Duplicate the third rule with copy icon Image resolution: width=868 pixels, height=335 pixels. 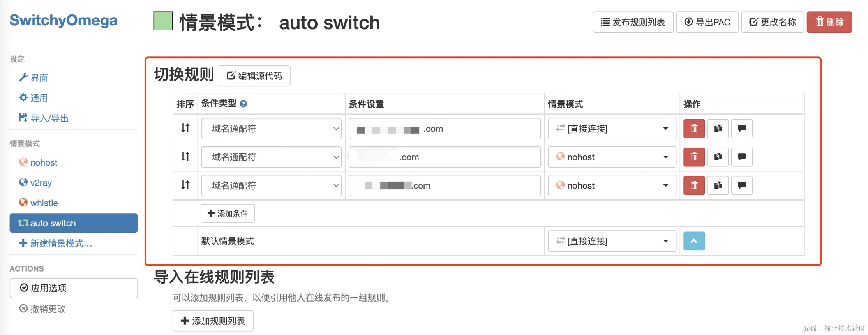[718, 185]
